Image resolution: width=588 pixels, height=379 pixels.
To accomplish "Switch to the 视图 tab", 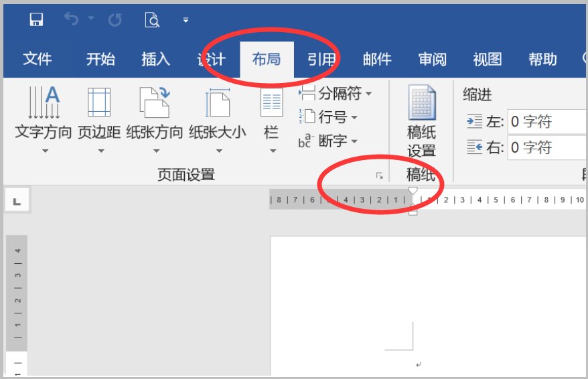I will (487, 59).
